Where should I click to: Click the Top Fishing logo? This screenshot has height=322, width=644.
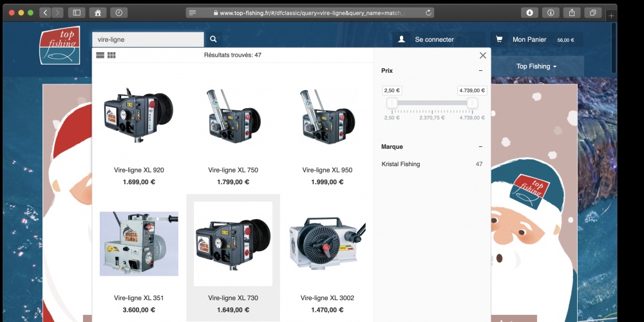pyautogui.click(x=60, y=45)
